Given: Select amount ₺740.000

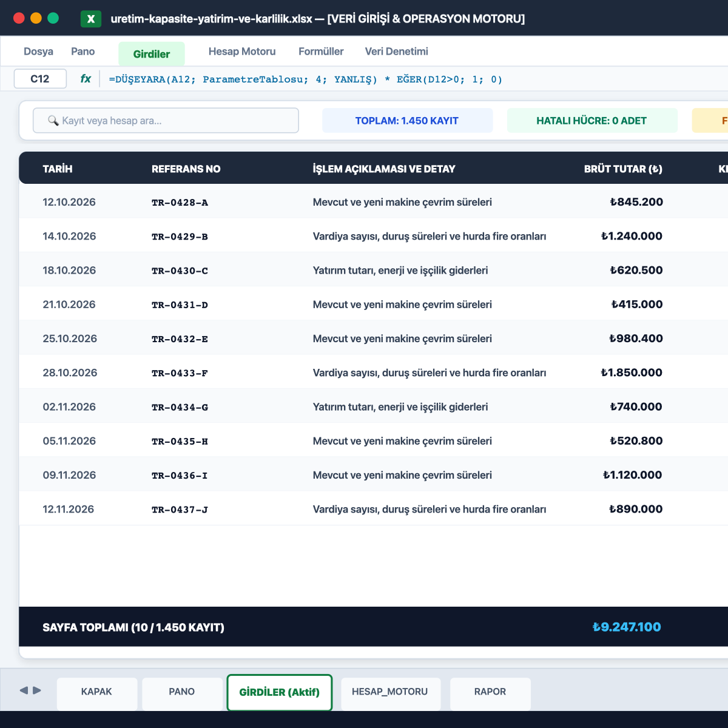Looking at the screenshot, I should pos(636,406).
